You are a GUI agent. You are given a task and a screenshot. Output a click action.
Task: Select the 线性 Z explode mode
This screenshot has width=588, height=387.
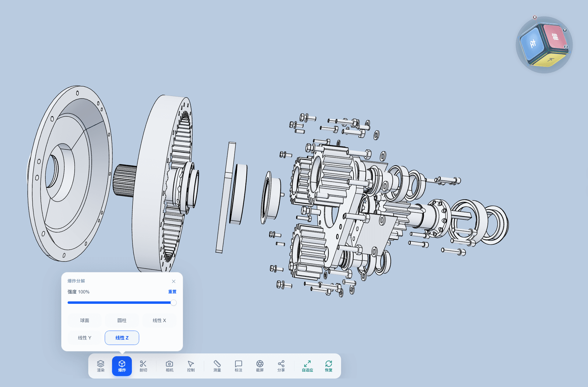(x=122, y=338)
